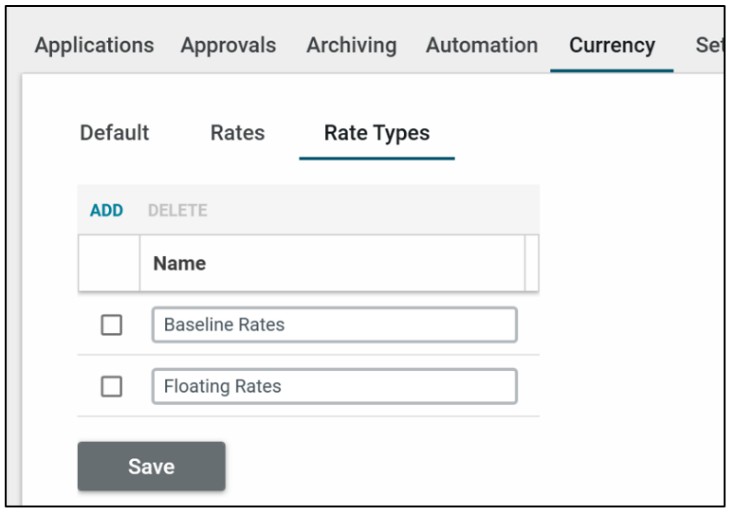The height and width of the screenshot is (515, 734).
Task: Select the Automation tab
Action: point(482,46)
